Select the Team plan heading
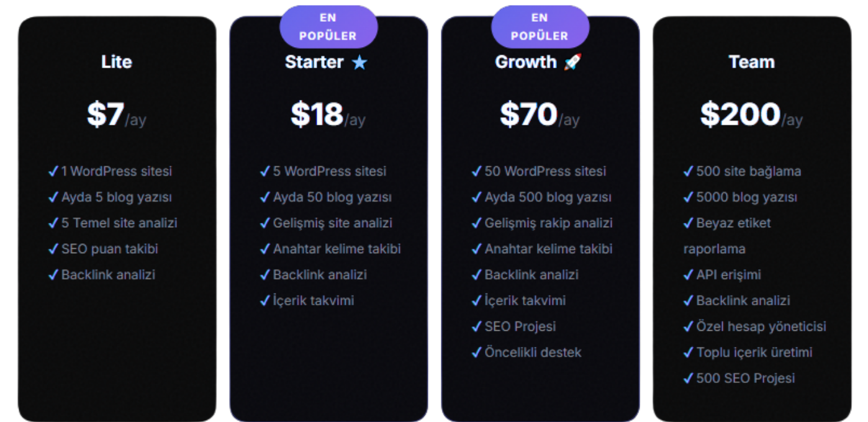Viewport: 868px width, 422px height. [751, 62]
